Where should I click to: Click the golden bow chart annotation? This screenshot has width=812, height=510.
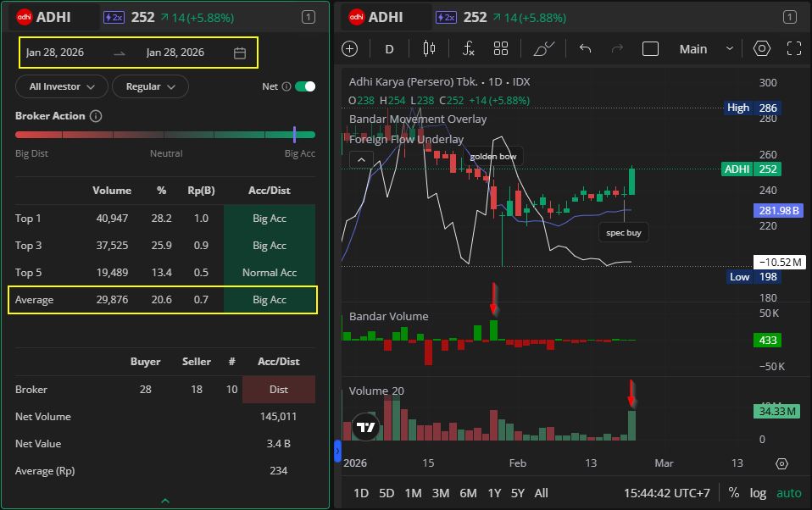(493, 157)
